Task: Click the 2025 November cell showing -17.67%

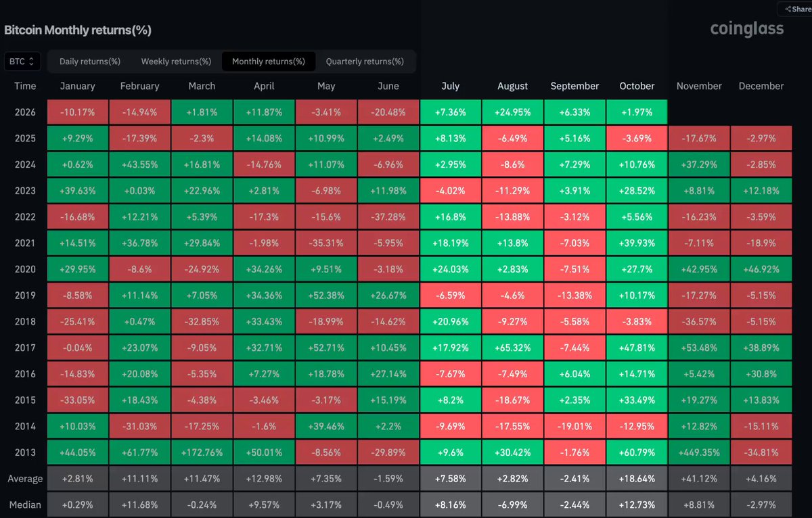Action: [699, 139]
